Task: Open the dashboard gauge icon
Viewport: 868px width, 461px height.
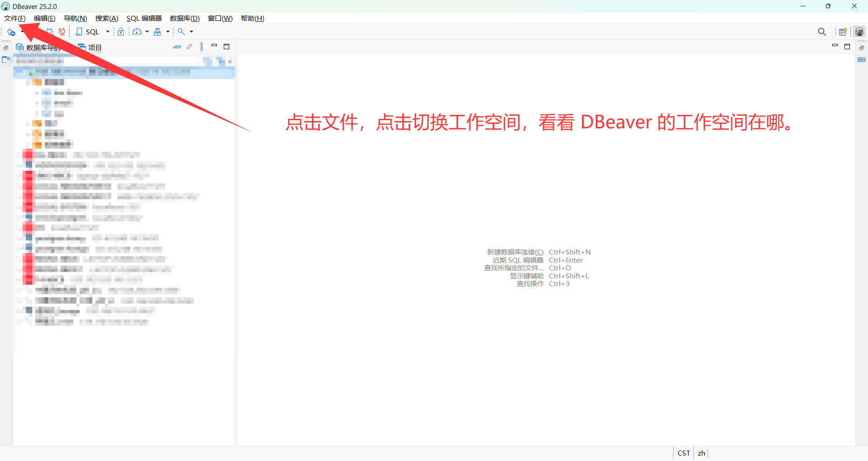Action: (137, 32)
